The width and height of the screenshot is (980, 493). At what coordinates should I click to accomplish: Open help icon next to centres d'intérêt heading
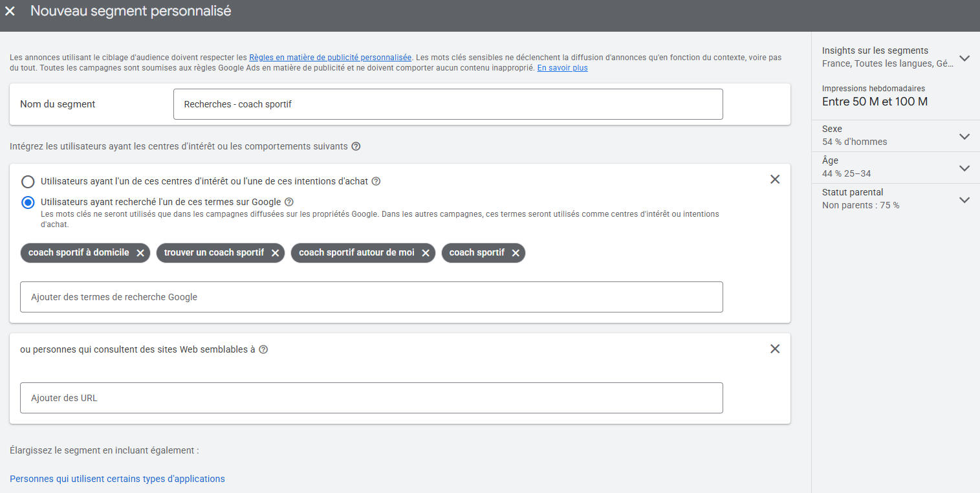[356, 146]
